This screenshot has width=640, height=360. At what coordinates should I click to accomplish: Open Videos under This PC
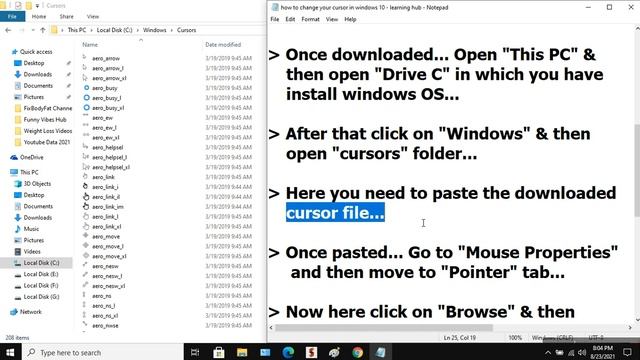pyautogui.click(x=27, y=251)
